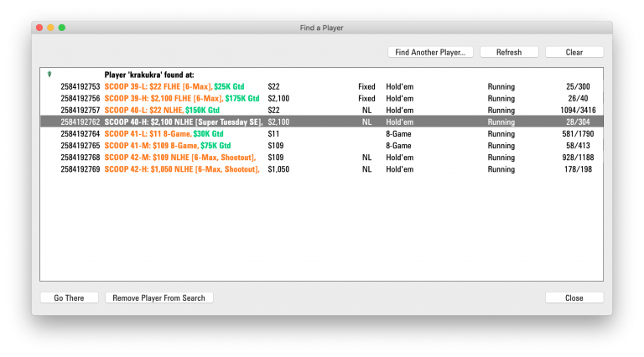This screenshot has width=644, height=357.
Task: Select SCOOP 42-M: $109 NLHE Shootout row
Action: [322, 158]
